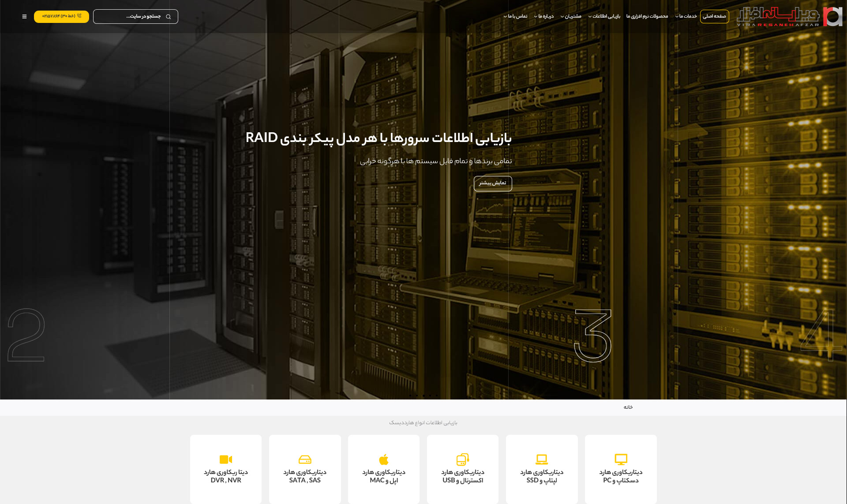Click the apple-shaped icon above دیتاریکاوری هارد اپل
Screen dimensions: 847x504
[x=383, y=458]
